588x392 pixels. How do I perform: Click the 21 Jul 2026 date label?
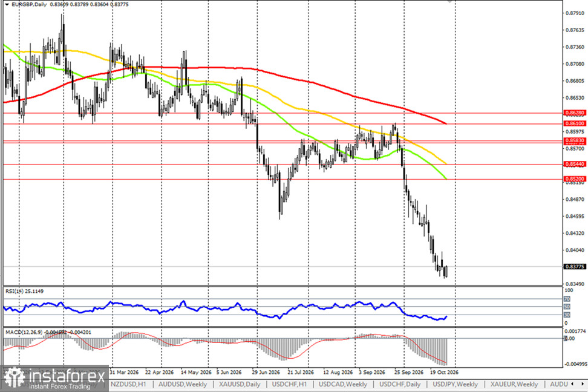(x=301, y=372)
